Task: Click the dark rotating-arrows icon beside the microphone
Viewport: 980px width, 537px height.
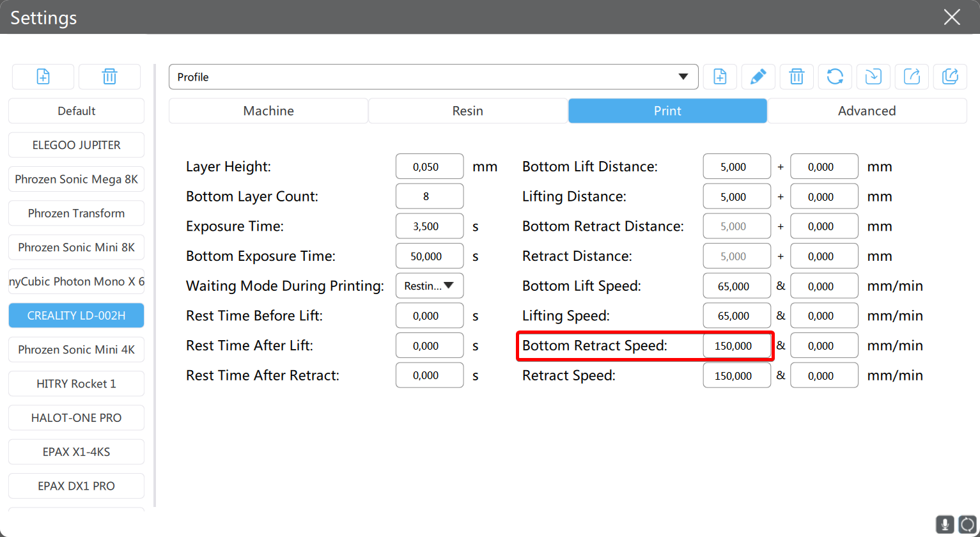Action: click(967, 524)
